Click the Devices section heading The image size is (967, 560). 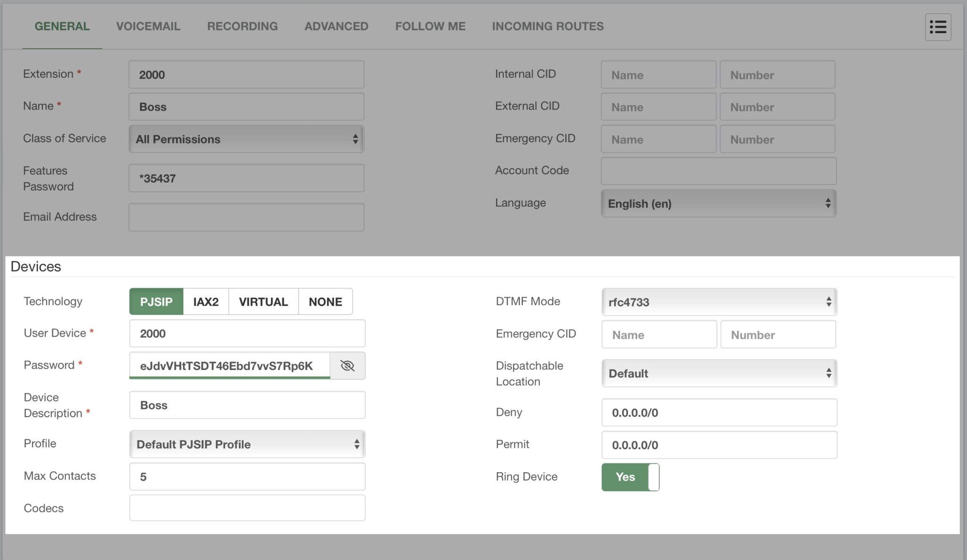pos(36,267)
